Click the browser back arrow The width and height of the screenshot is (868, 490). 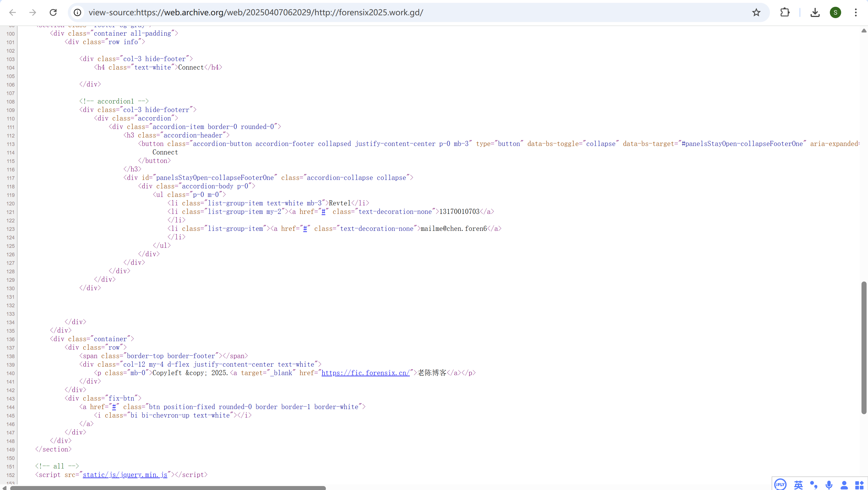(12, 12)
